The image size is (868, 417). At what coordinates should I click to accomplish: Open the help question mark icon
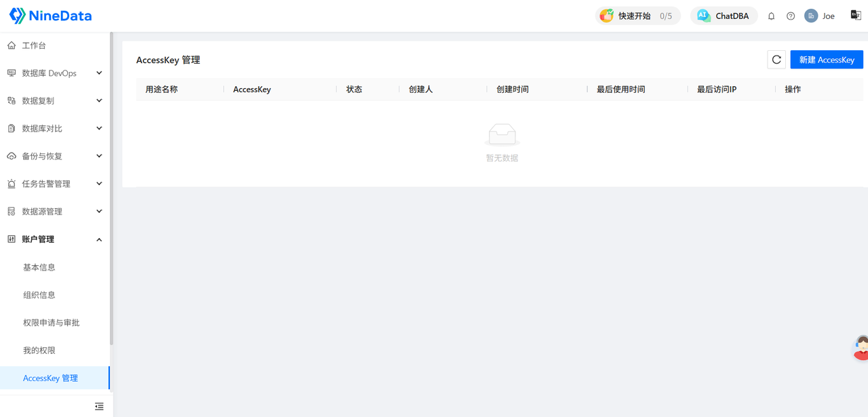coord(791,16)
